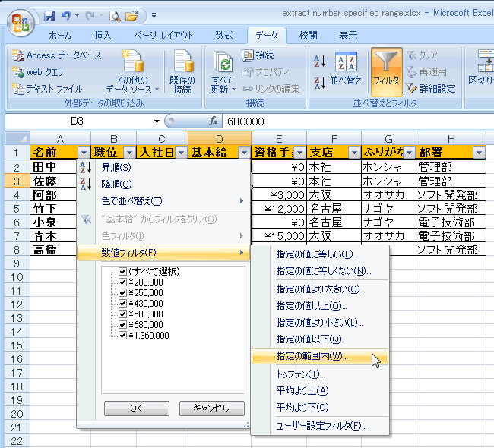494x448 pixels.
Task: Switch to the 数式 ribbon tab
Action: click(x=225, y=36)
